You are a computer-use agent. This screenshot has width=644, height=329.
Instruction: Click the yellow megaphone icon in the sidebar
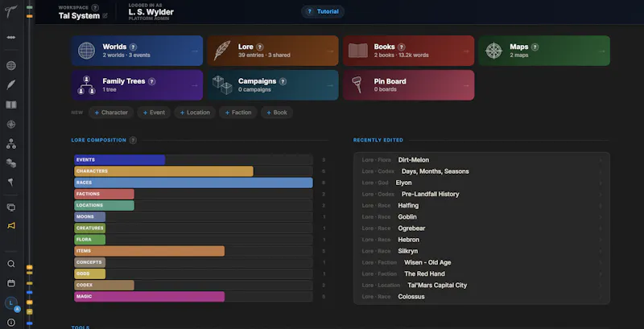click(x=11, y=225)
